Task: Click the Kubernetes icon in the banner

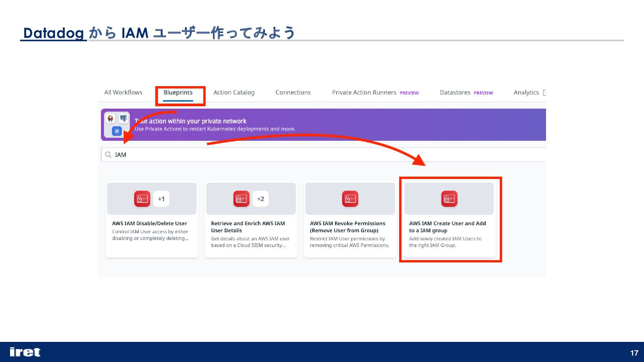Action: [x=117, y=131]
